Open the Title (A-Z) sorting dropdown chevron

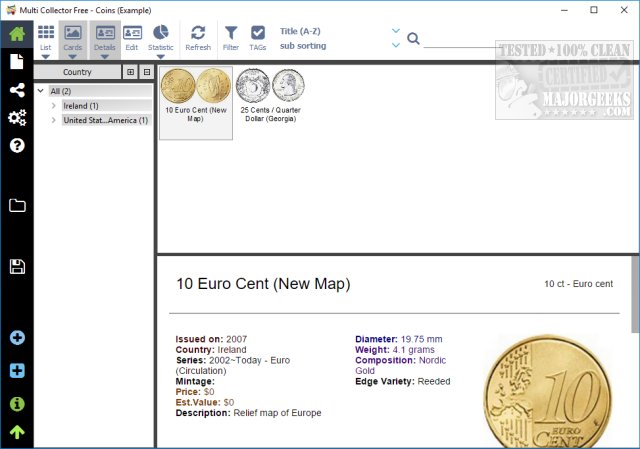pyautogui.click(x=396, y=31)
